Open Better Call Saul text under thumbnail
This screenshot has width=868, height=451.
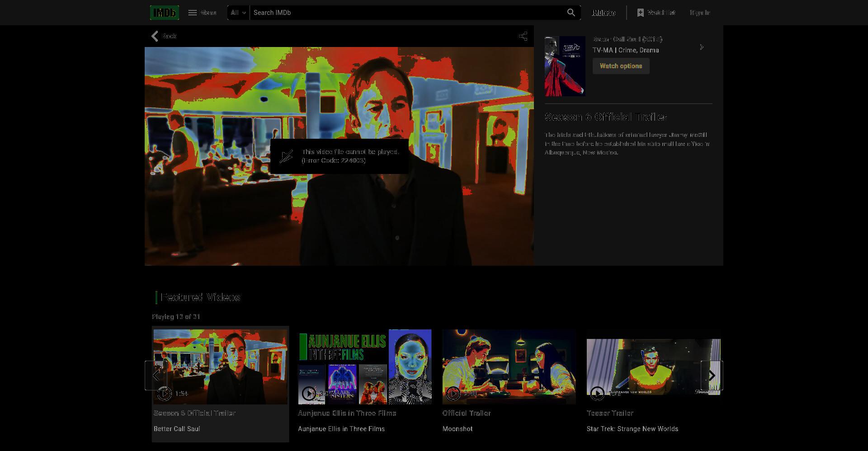point(177,429)
